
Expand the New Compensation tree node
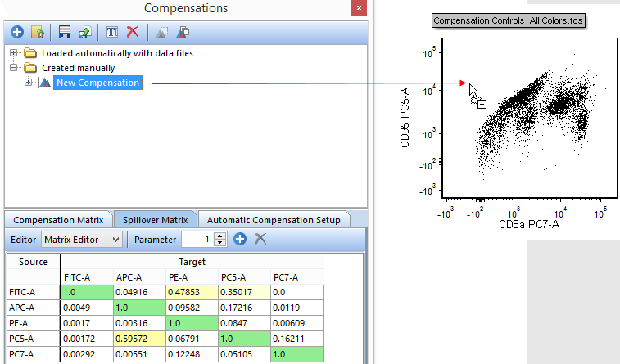pyautogui.click(x=29, y=83)
